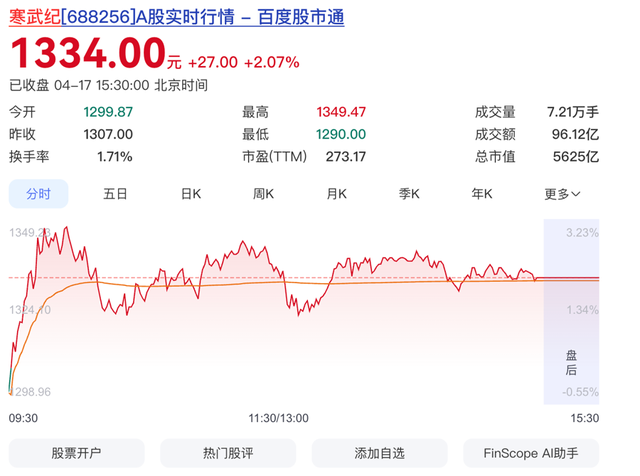The height and width of the screenshot is (476, 640).
Task: Click the 换手率 value 1.71%
Action: (115, 157)
